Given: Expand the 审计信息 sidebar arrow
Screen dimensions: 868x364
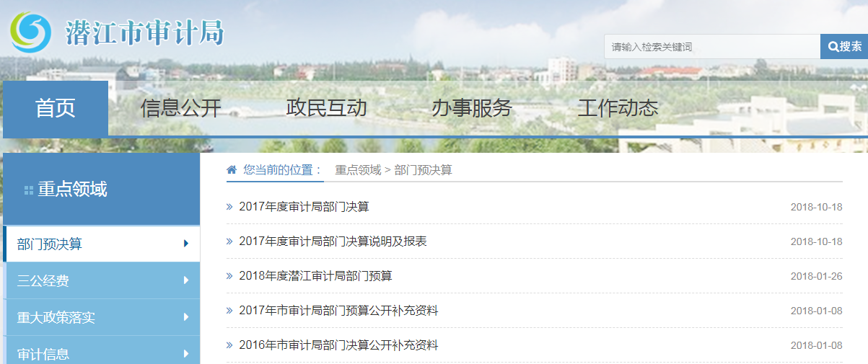Looking at the screenshot, I should (186, 353).
